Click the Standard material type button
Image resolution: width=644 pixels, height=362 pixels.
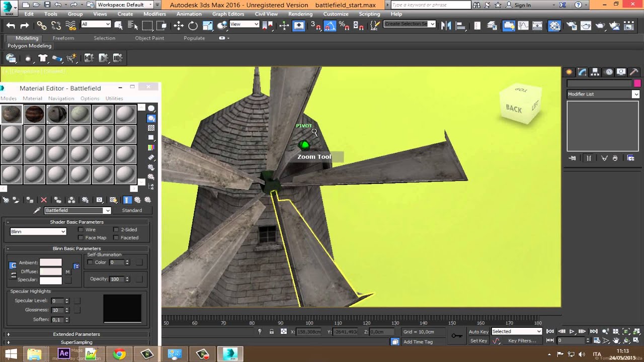[132, 211]
